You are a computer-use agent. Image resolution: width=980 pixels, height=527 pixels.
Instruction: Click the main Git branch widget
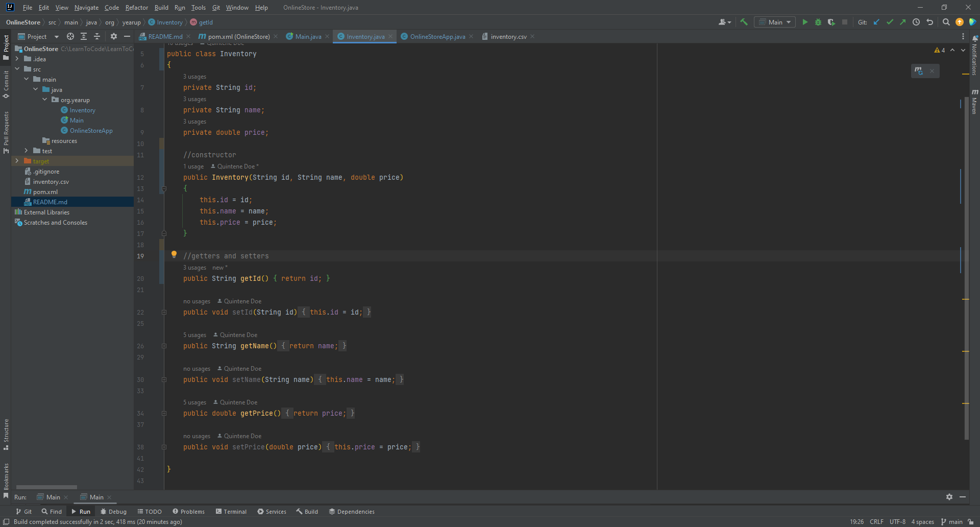951,521
